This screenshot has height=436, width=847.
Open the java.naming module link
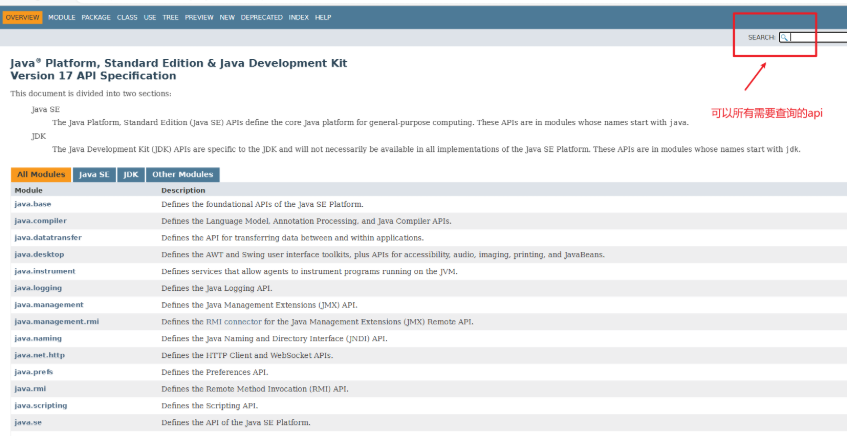[x=38, y=338]
